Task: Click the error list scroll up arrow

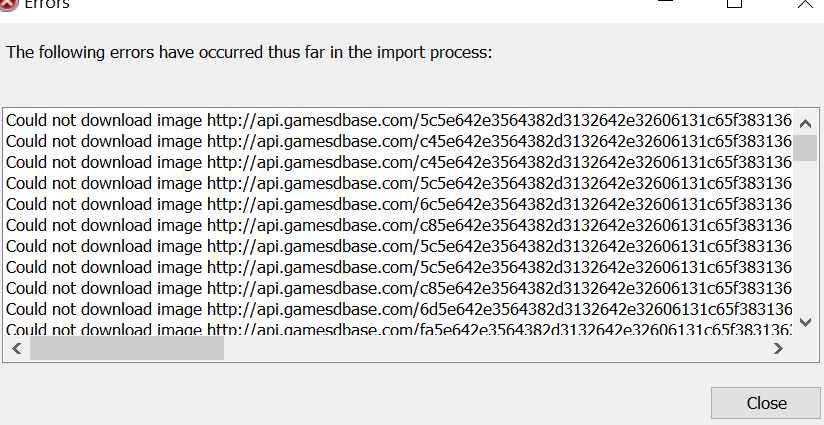Action: (805, 123)
